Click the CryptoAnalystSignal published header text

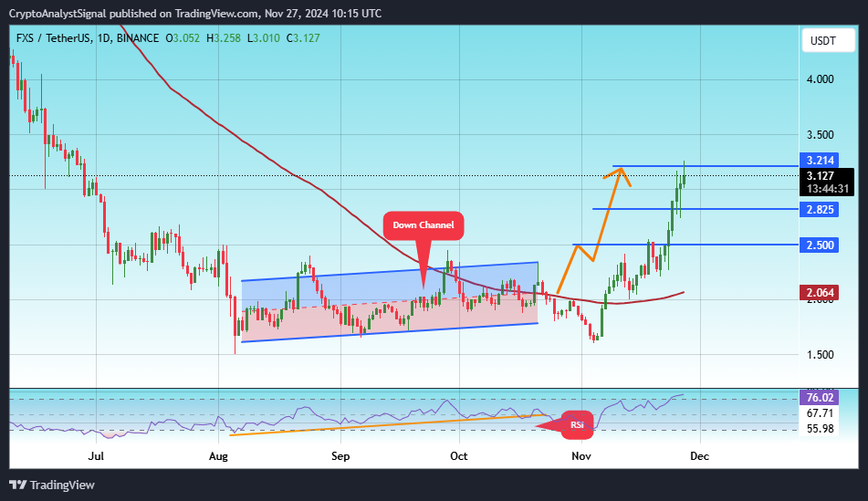pyautogui.click(x=194, y=14)
